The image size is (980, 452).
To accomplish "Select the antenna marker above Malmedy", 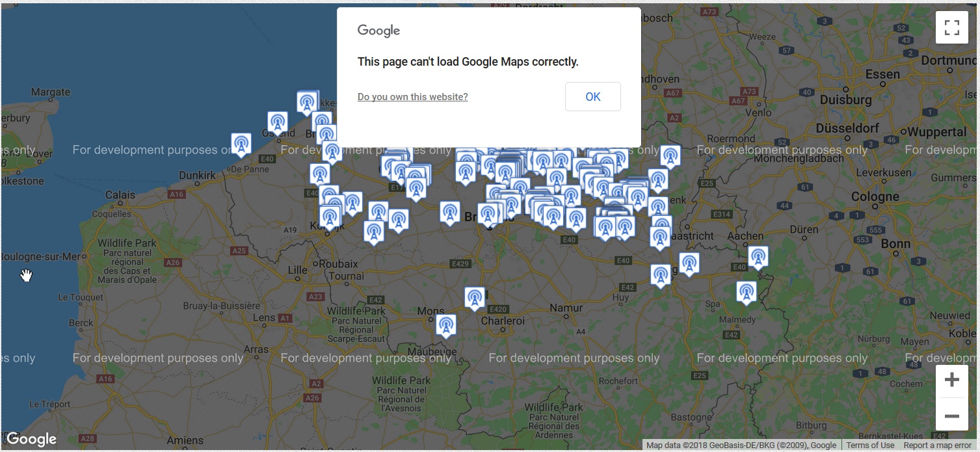I will (747, 292).
